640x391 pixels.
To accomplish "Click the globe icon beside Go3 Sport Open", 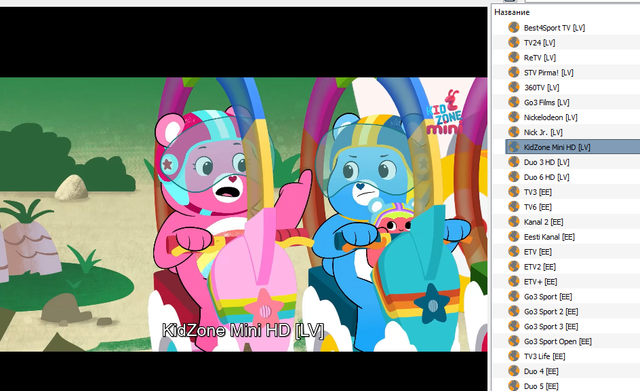I will 513,341.
